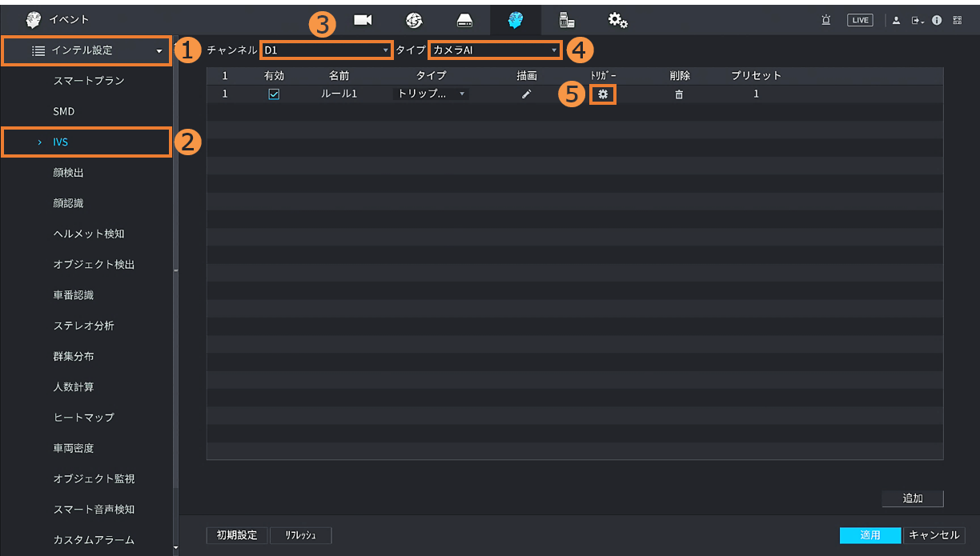This screenshot has width=980, height=556.
Task: Click the info icon at top right
Action: pyautogui.click(x=937, y=20)
